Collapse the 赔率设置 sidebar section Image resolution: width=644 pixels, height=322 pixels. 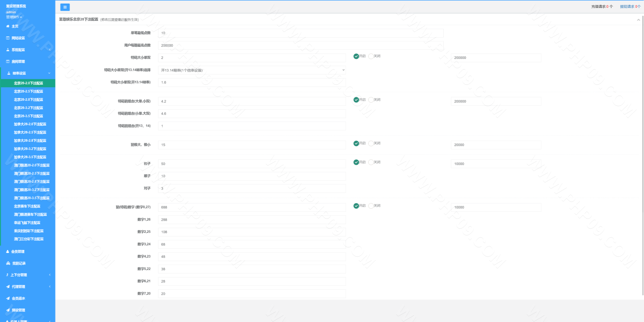point(28,73)
